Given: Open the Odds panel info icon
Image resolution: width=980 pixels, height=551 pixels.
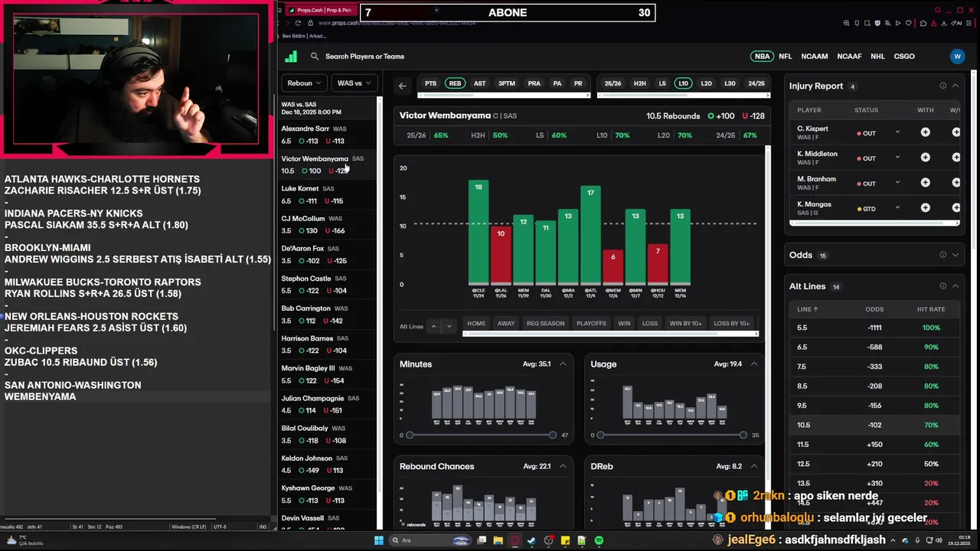Looking at the screenshot, I should (x=942, y=255).
